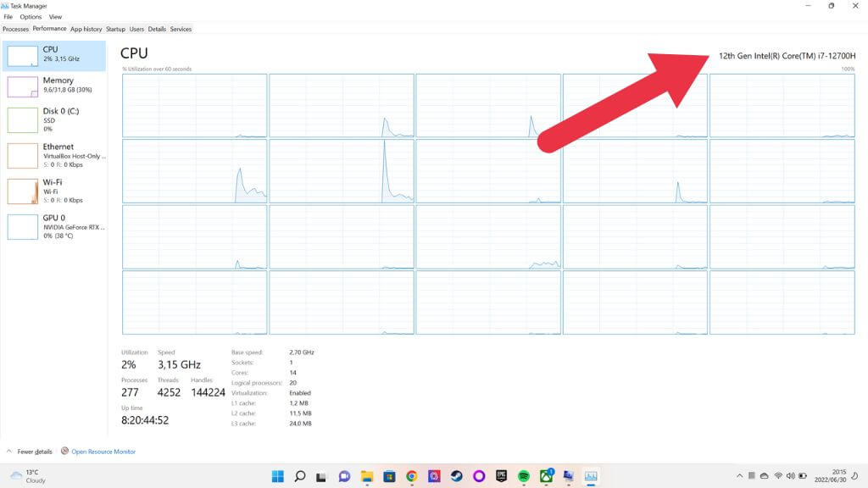The image size is (868, 488).
Task: Click the 12th Gen Intel Core i7-12700H label
Action: point(787,56)
